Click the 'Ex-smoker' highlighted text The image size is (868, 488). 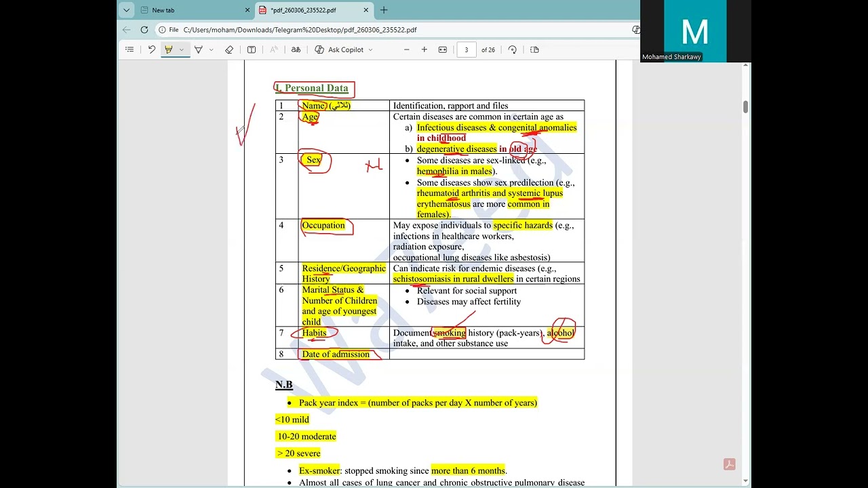coord(319,471)
